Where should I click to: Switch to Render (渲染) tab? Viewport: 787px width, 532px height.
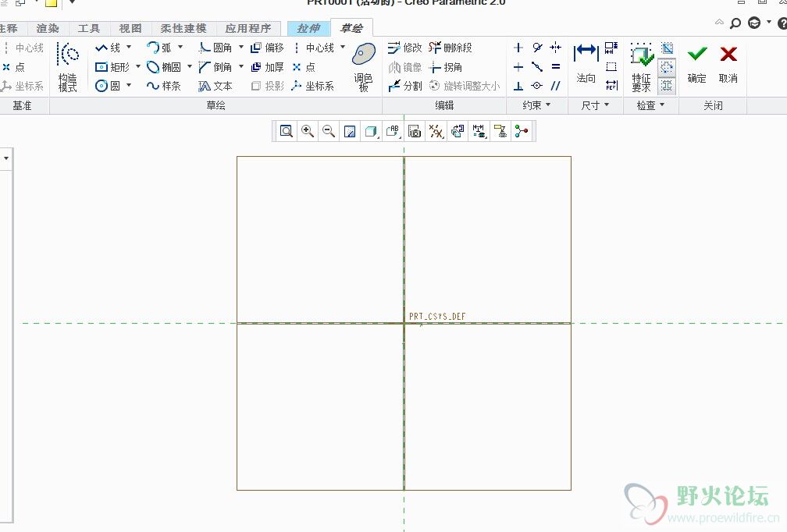coord(48,29)
